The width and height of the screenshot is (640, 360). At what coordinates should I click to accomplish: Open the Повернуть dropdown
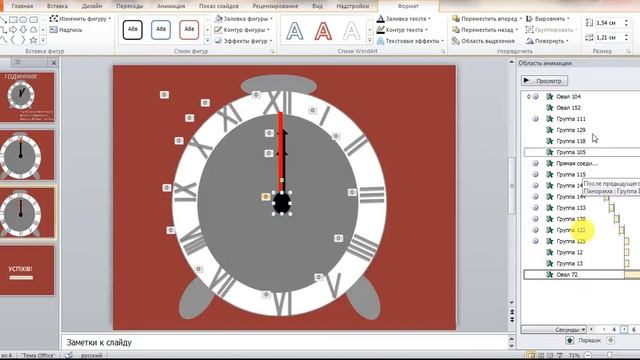point(548,41)
